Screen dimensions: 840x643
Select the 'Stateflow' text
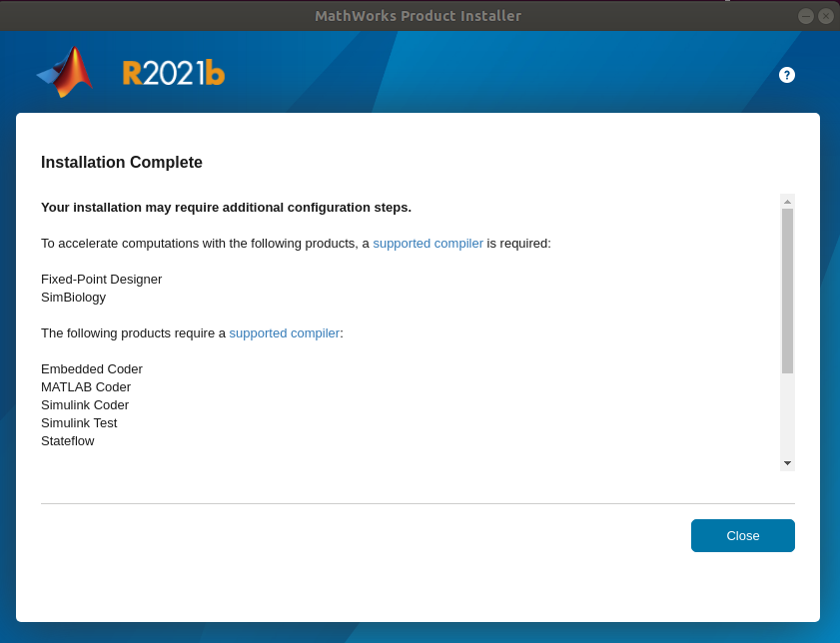tap(68, 441)
